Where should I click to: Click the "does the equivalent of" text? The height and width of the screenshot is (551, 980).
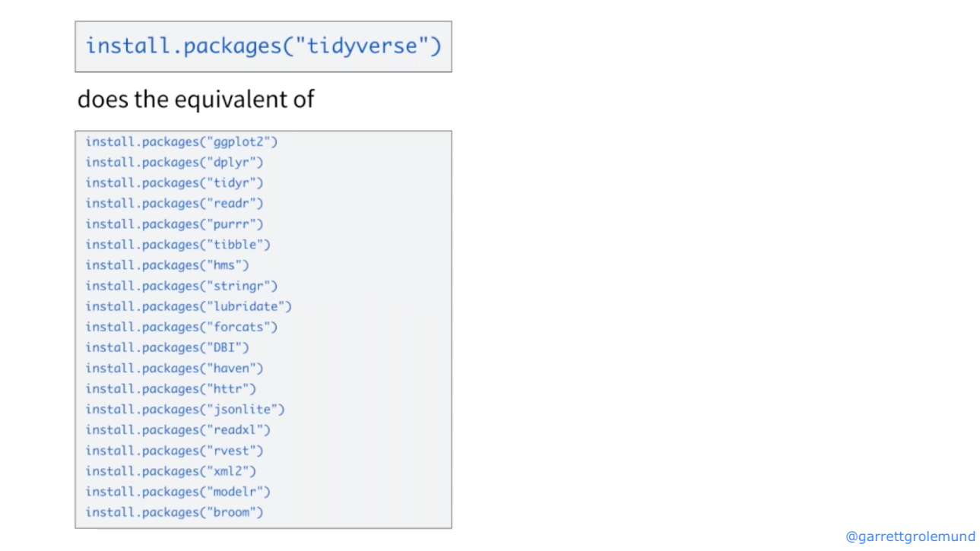coord(195,100)
